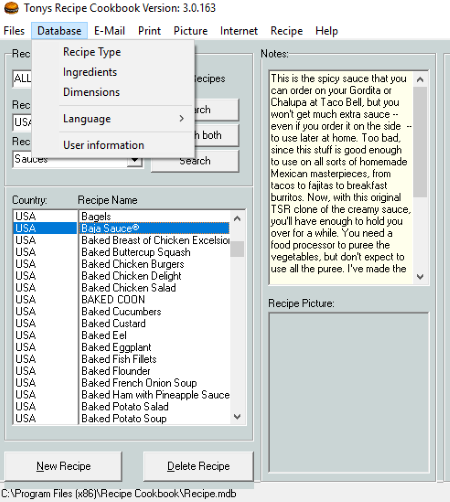Open the Help menu
Viewport: 450px width, 502px height.
[x=326, y=31]
